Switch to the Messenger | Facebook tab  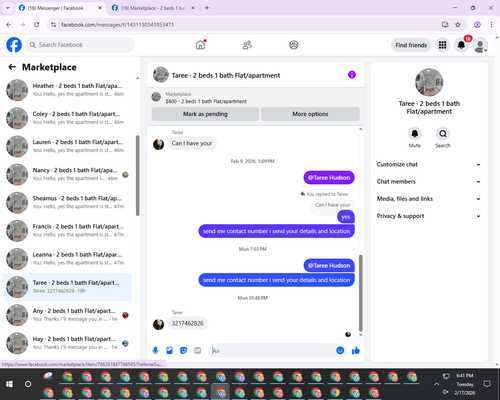pyautogui.click(x=60, y=8)
